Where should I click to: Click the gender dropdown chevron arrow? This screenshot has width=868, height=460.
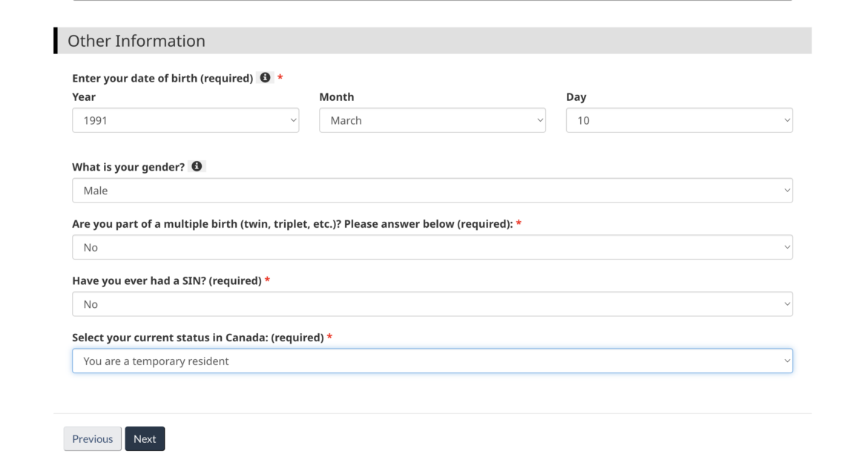[x=786, y=190]
